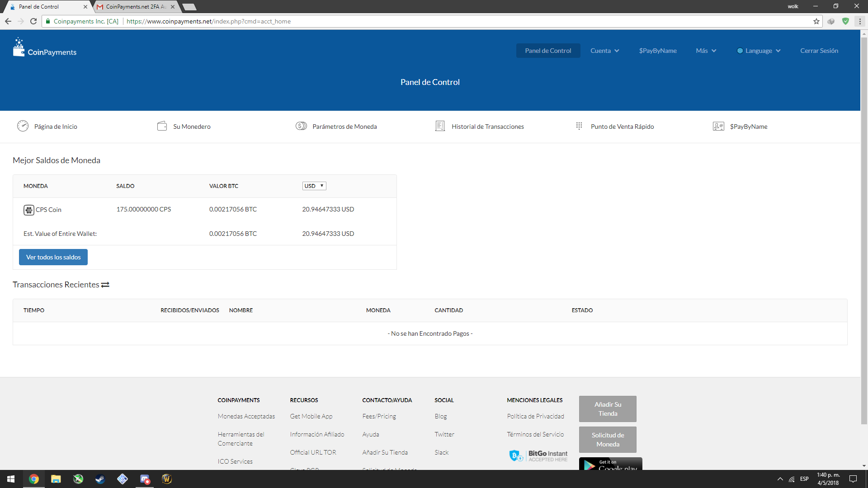Screen dimensions: 868x488
Task: Open the Twitter link in footer
Action: (x=444, y=434)
